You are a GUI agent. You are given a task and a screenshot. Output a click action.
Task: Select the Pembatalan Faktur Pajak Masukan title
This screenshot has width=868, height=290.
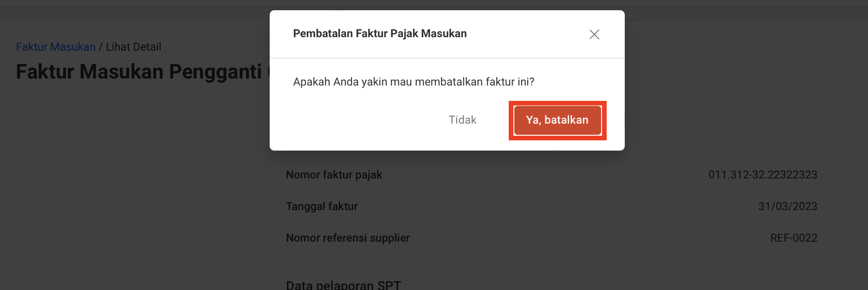tap(380, 33)
